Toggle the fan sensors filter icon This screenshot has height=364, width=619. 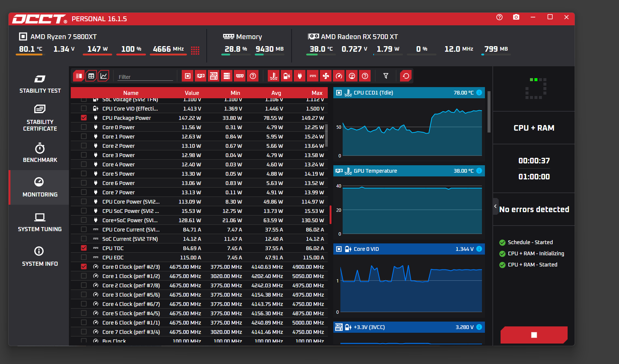tap(326, 76)
